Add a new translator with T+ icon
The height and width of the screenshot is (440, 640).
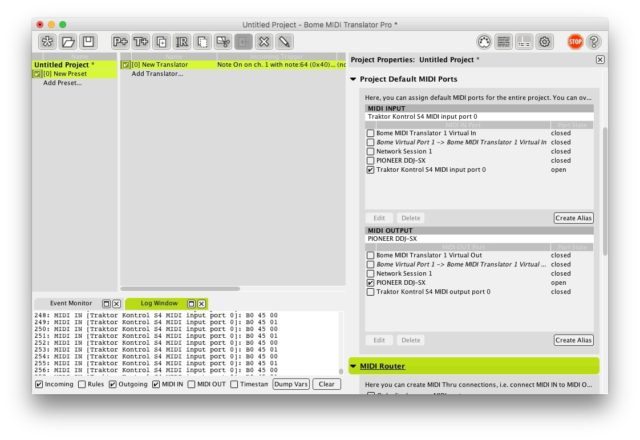[x=141, y=42]
